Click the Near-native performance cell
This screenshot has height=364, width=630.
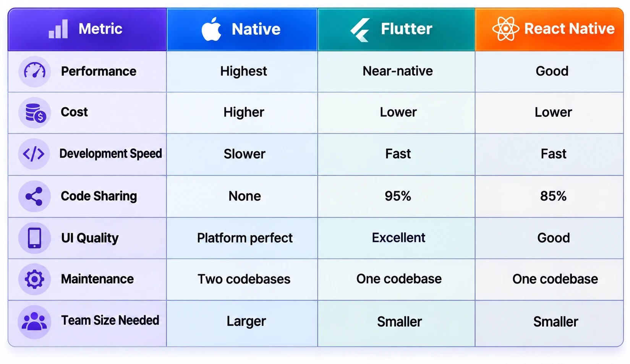click(397, 71)
